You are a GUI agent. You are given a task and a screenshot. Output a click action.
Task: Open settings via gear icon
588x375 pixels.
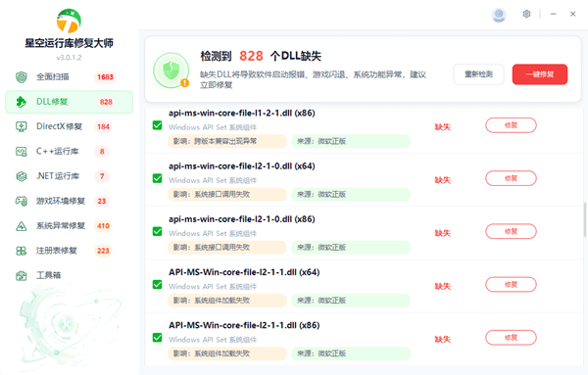(526, 15)
